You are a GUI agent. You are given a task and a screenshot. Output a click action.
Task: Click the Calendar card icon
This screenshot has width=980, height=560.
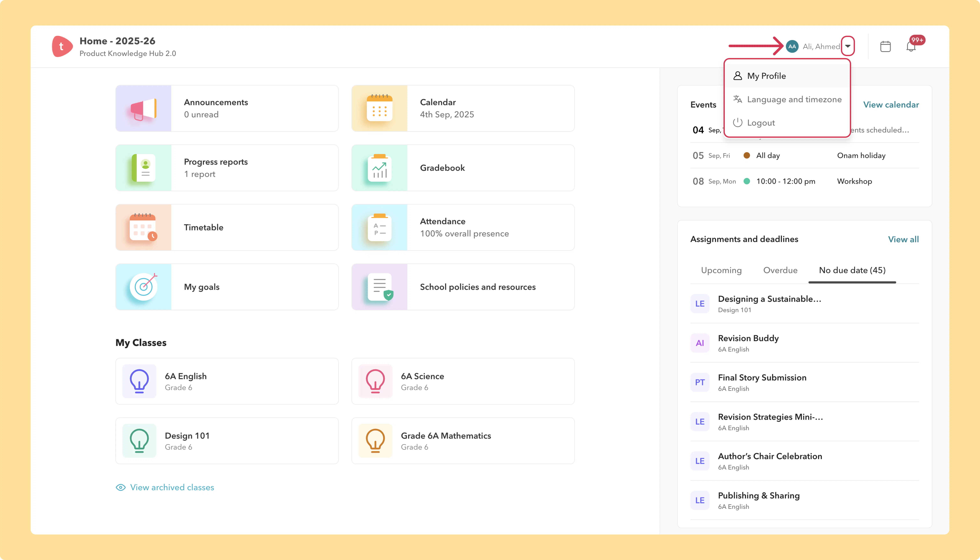[380, 108]
